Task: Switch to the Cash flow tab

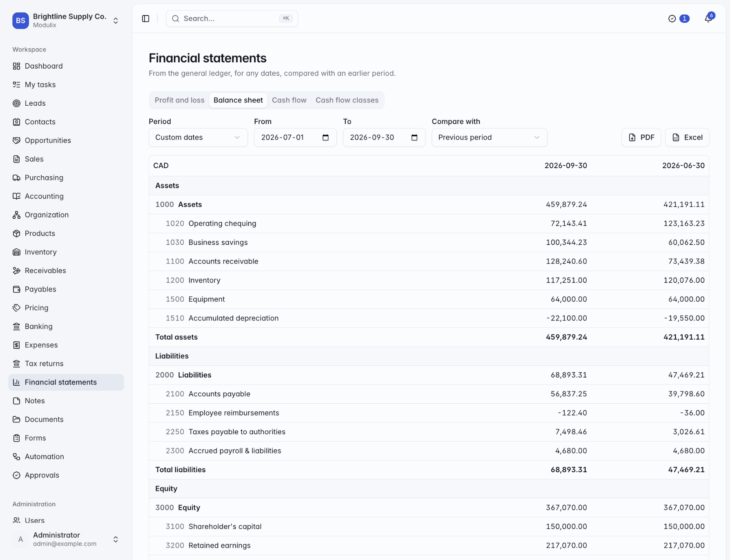Action: point(289,100)
